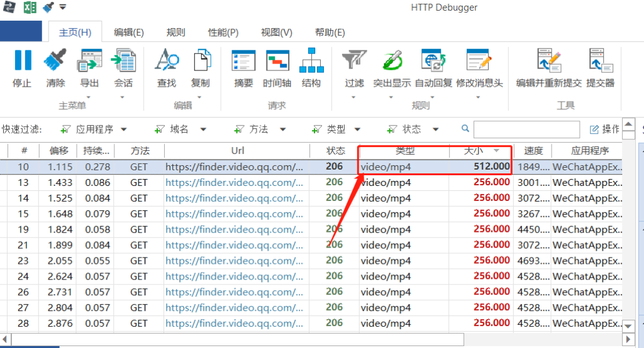Sort by the Url column header
644x348 pixels.
pos(237,151)
